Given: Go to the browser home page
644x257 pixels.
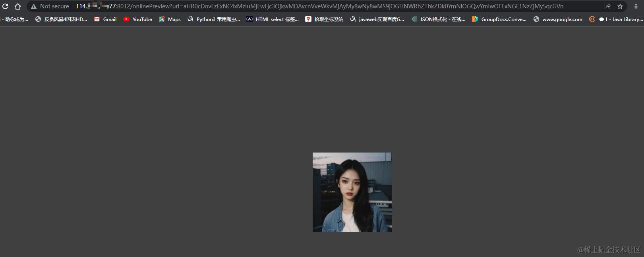Looking at the screenshot, I should pyautogui.click(x=18, y=6).
